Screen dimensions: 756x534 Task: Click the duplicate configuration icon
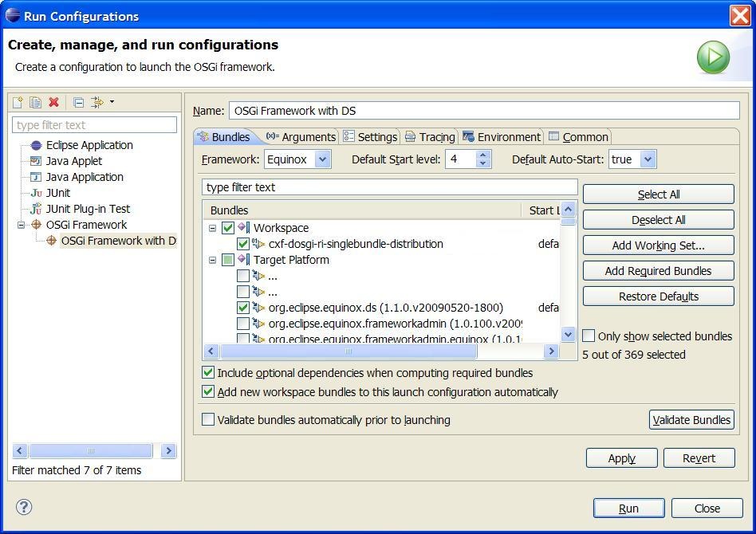coord(36,102)
